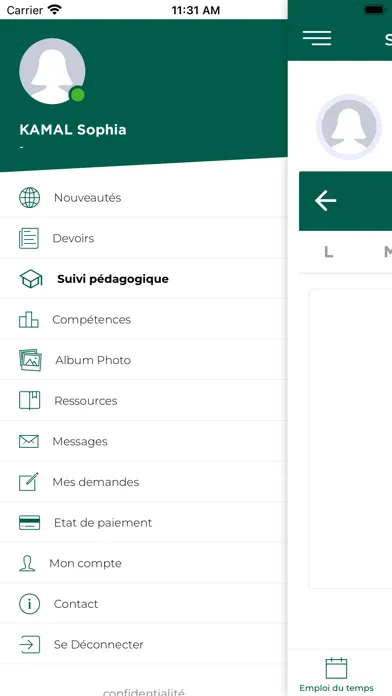The height and width of the screenshot is (696, 392).
Task: Open the Mon compte menu entry
Action: [144, 563]
